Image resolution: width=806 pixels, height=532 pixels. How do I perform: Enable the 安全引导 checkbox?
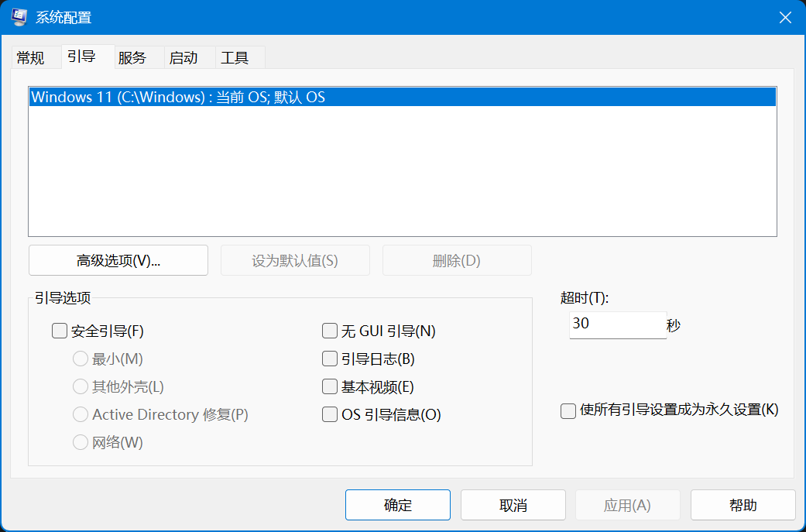[x=60, y=331]
